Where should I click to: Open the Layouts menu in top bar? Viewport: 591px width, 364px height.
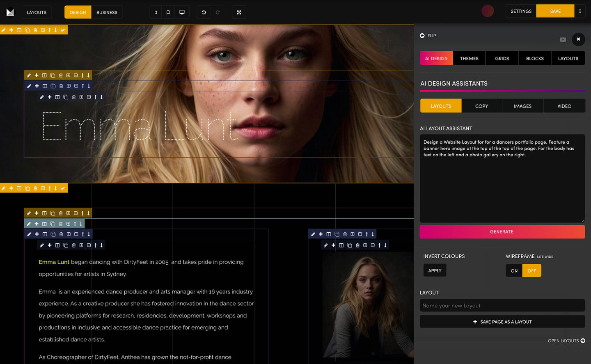click(x=37, y=12)
